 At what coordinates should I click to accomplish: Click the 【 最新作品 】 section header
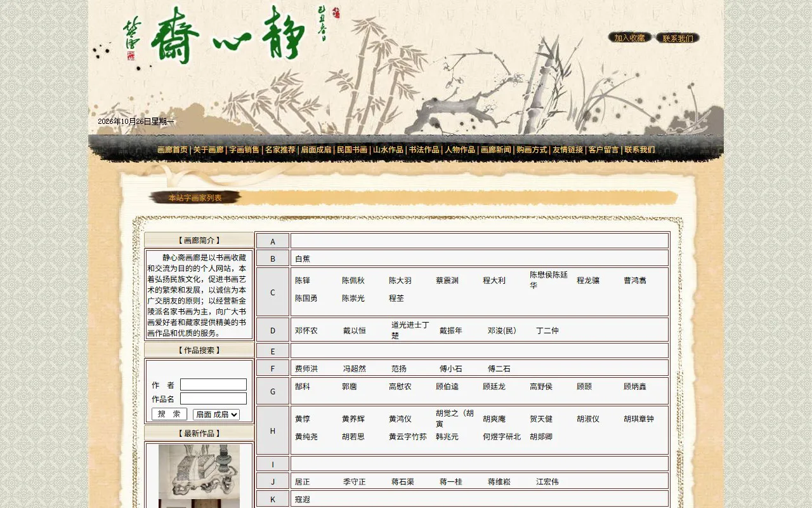pyautogui.click(x=199, y=433)
